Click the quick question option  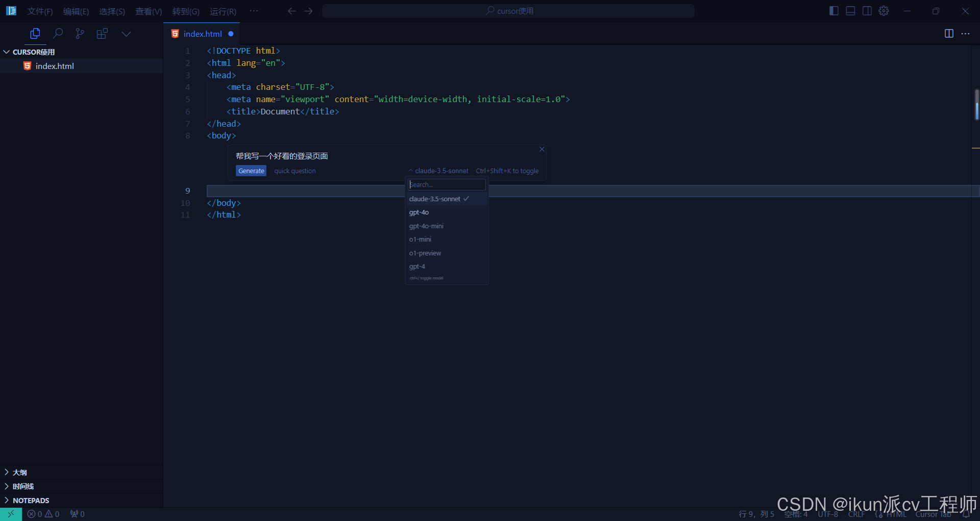[295, 171]
